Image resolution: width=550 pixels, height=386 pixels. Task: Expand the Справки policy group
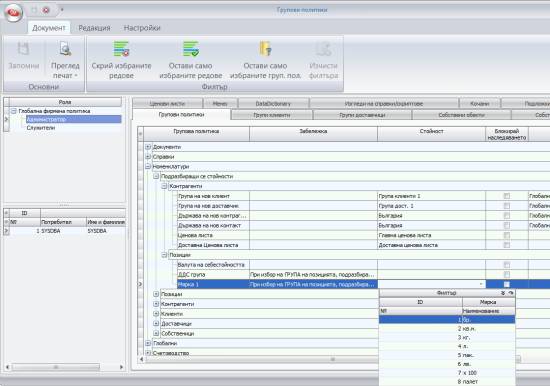pyautogui.click(x=148, y=157)
